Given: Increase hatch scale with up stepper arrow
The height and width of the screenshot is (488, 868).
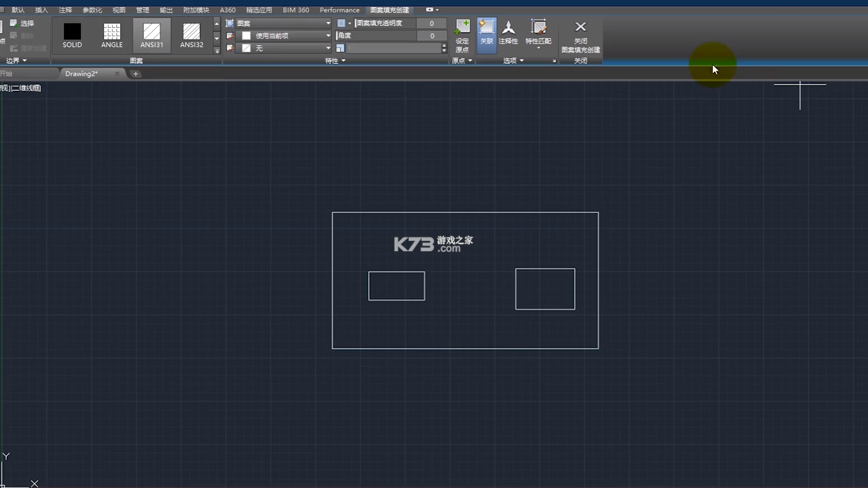Looking at the screenshot, I should [444, 45].
